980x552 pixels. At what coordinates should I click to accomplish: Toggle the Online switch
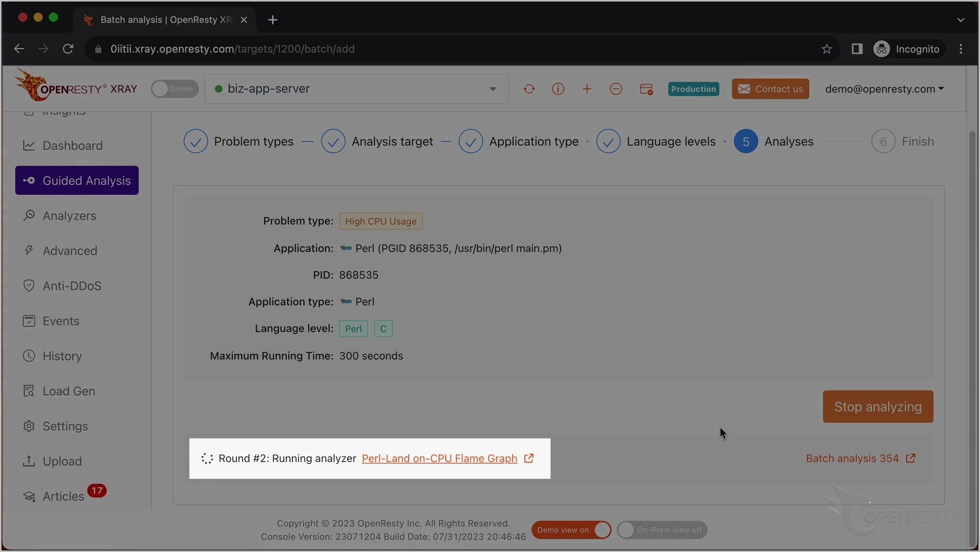point(175,89)
